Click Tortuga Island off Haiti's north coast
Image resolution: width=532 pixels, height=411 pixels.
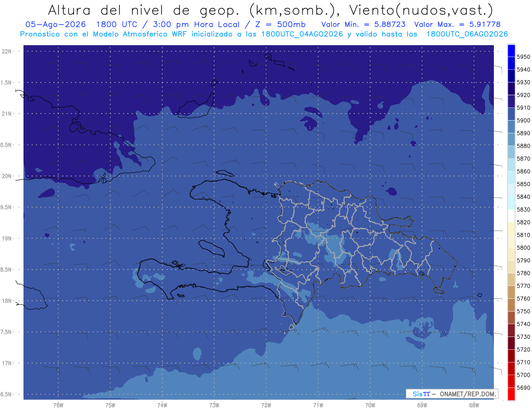(224, 173)
